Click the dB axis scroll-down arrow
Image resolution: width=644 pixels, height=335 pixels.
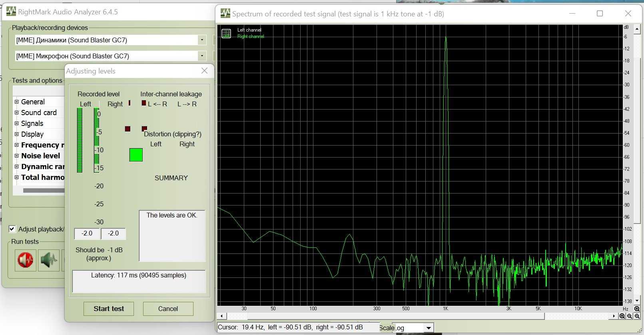point(637,301)
